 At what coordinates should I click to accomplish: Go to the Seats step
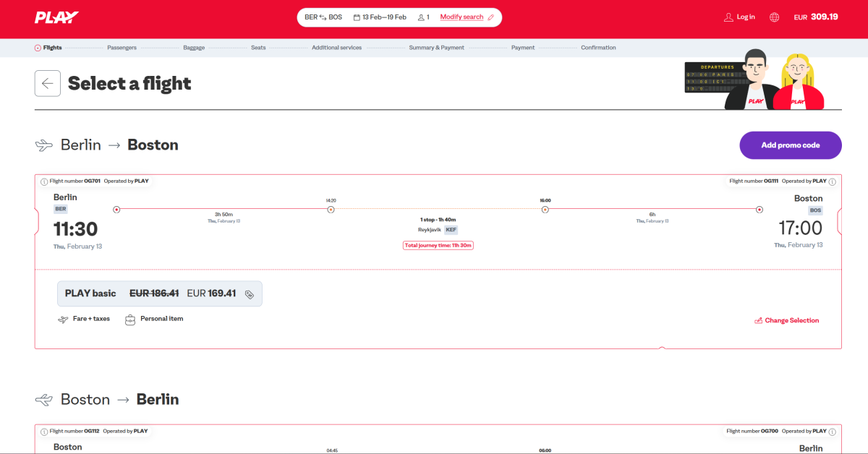coord(258,48)
